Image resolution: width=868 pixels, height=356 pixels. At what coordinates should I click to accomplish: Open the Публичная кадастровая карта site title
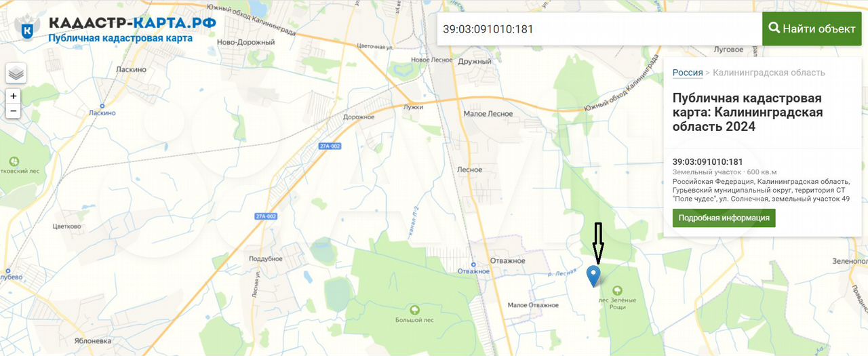click(x=120, y=38)
